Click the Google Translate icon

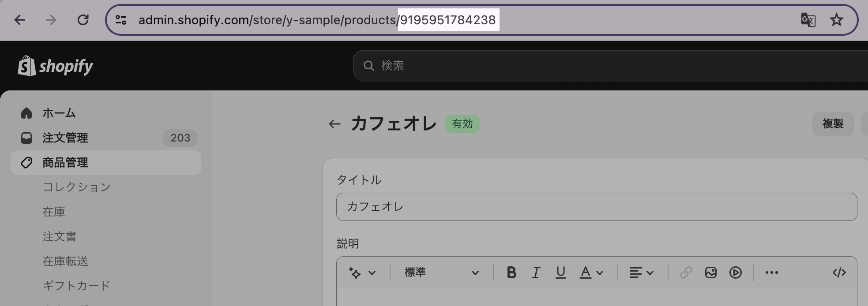click(x=808, y=20)
